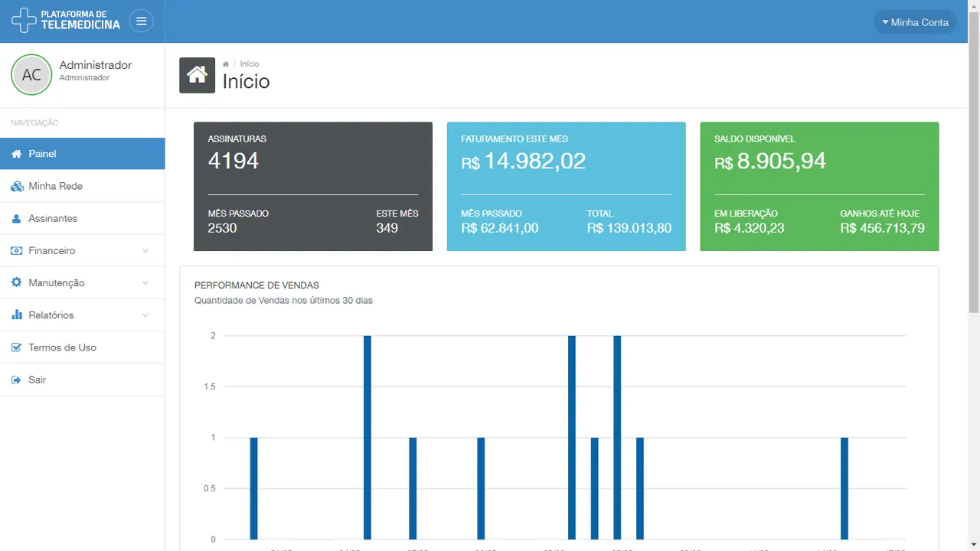Click the Assinaturas 4194 value

click(234, 161)
